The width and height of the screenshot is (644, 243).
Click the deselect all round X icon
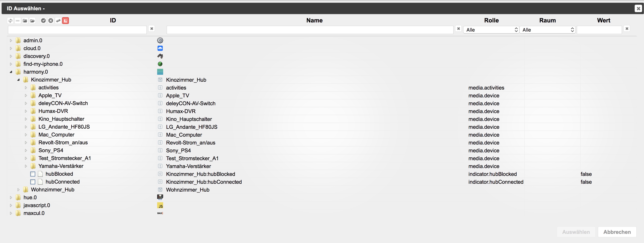(51, 21)
